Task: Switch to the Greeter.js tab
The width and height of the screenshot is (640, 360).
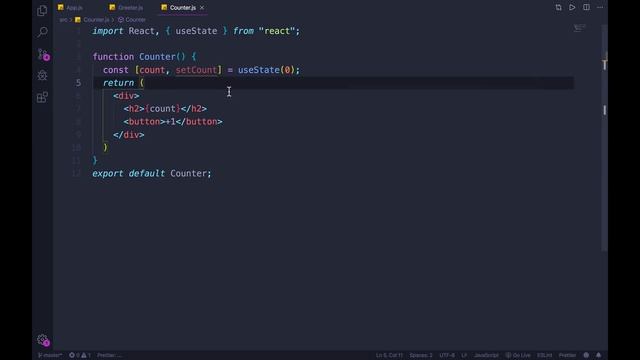Action: point(127,8)
